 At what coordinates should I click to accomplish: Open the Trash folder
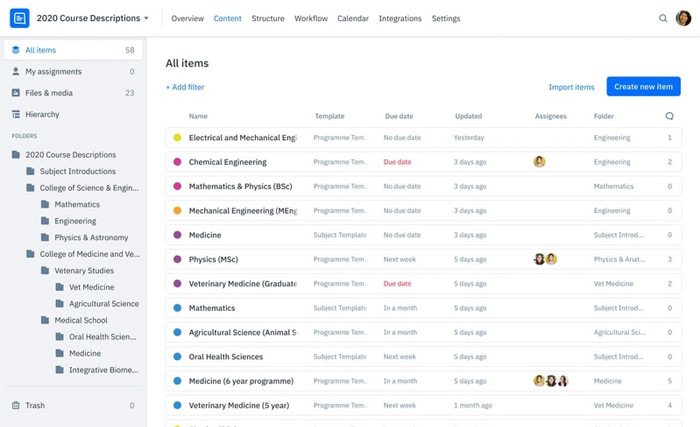pyautogui.click(x=35, y=405)
